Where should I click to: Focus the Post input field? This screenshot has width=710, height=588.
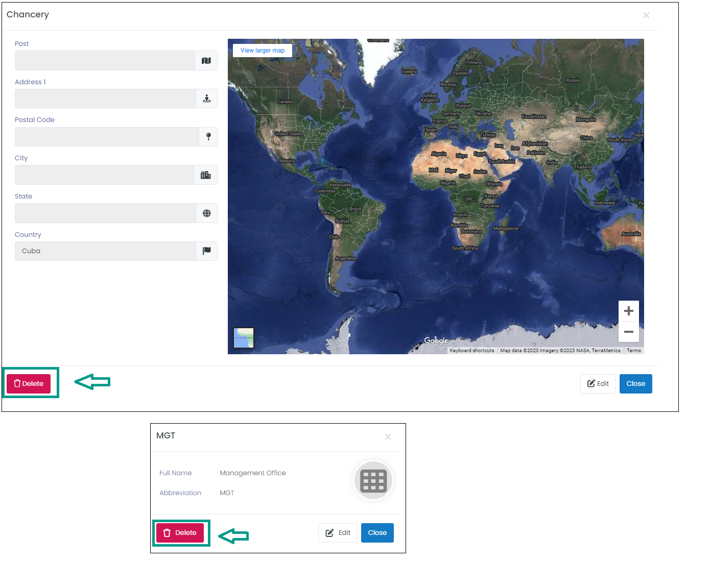(x=105, y=61)
